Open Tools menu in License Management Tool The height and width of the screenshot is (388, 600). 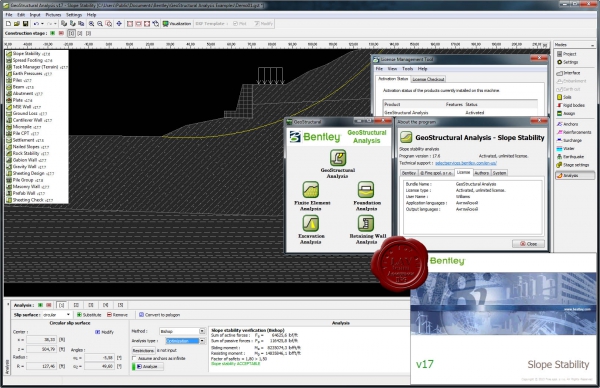tap(407, 69)
